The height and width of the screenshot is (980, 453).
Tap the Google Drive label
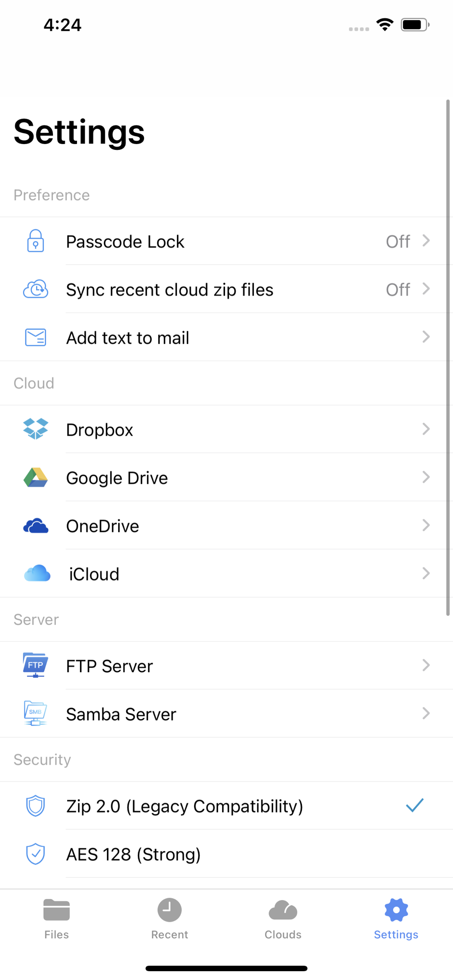point(117,478)
